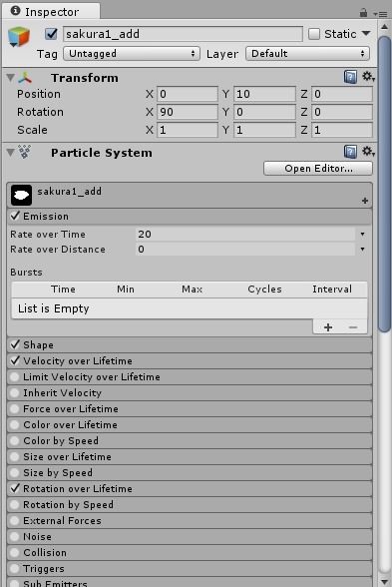Viewport: 392px width, 587px height.
Task: Click the Scale Y field
Action: (x=264, y=130)
